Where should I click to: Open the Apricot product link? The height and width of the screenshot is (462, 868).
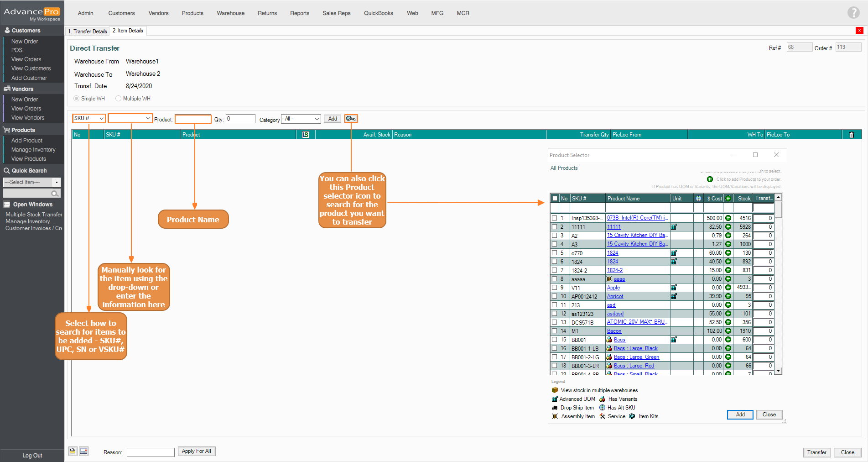[x=615, y=296]
